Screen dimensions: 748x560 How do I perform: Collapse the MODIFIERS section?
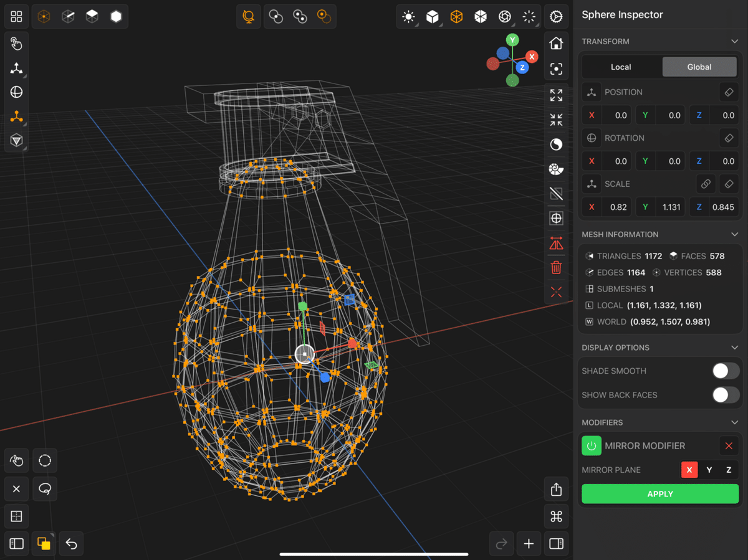click(x=734, y=422)
